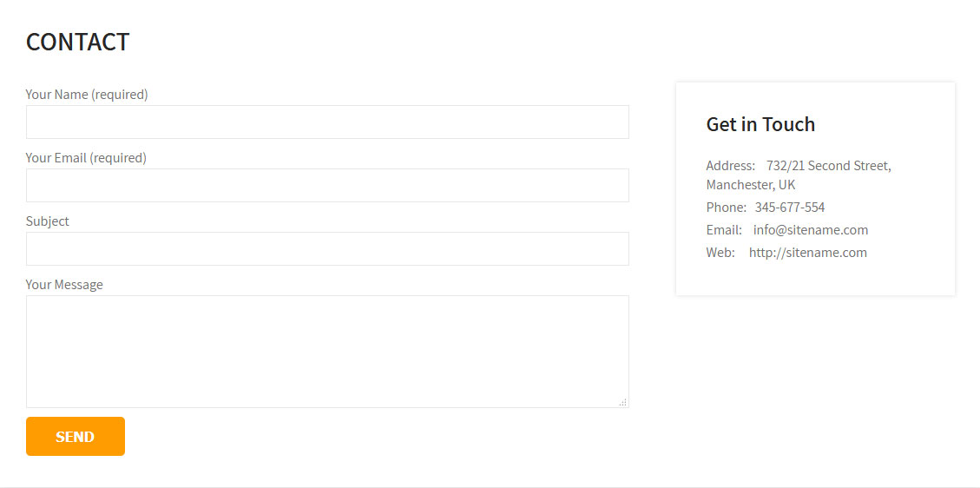Click the "Manchester, UK" address line

[x=751, y=186]
